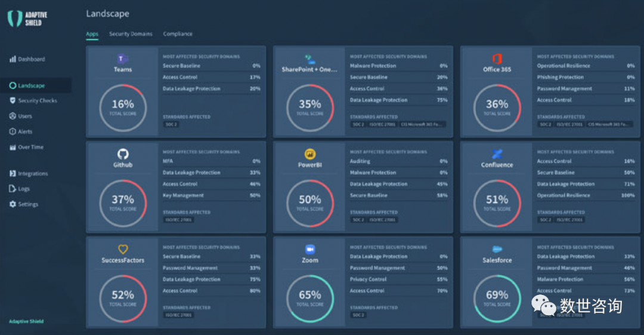
Task: Click the SuccessFactors heart icon
Action: [x=123, y=249]
